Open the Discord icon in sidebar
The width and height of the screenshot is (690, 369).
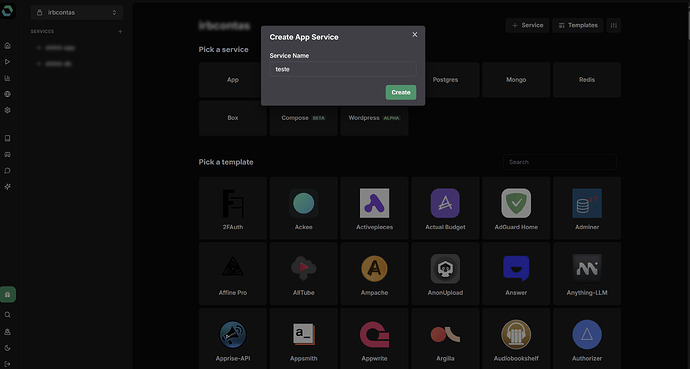[7, 154]
